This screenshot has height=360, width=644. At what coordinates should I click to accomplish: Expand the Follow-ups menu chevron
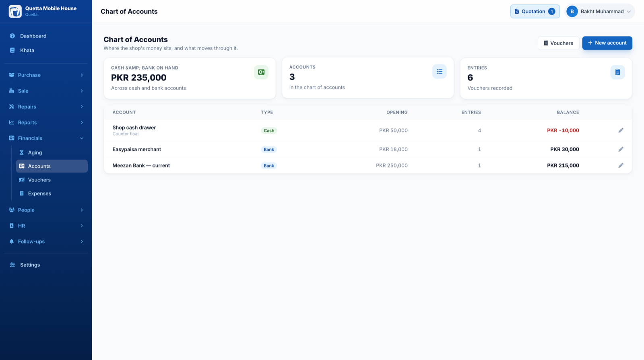click(x=82, y=241)
